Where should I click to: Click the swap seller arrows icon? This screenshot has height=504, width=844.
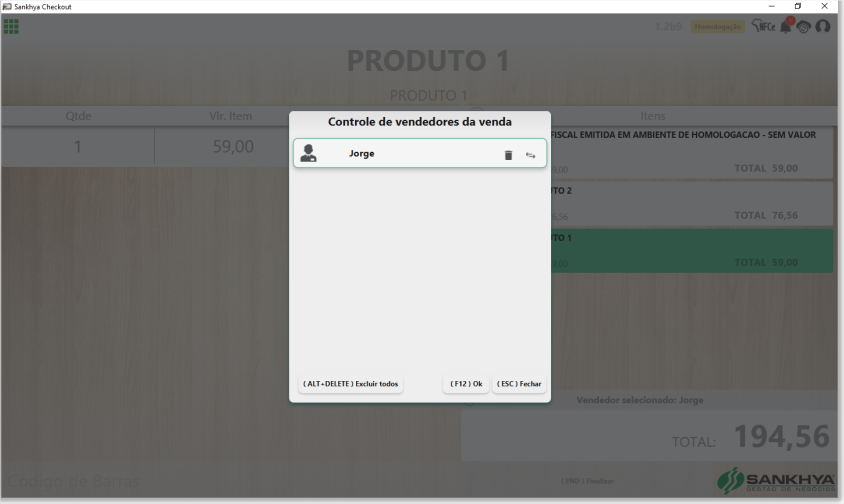click(x=531, y=155)
